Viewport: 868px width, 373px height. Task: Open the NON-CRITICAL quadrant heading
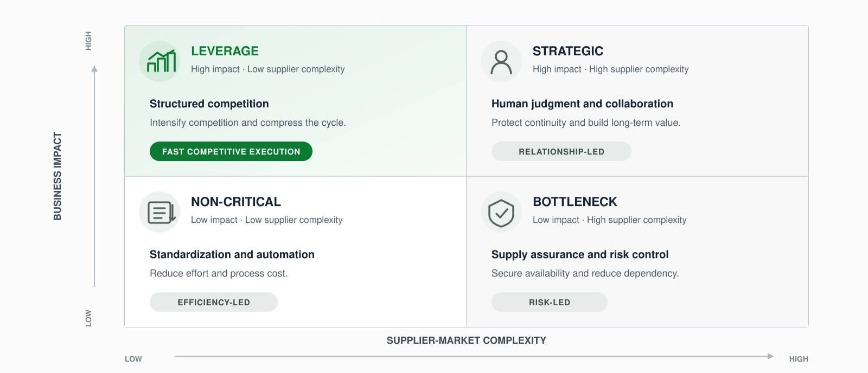(x=236, y=202)
